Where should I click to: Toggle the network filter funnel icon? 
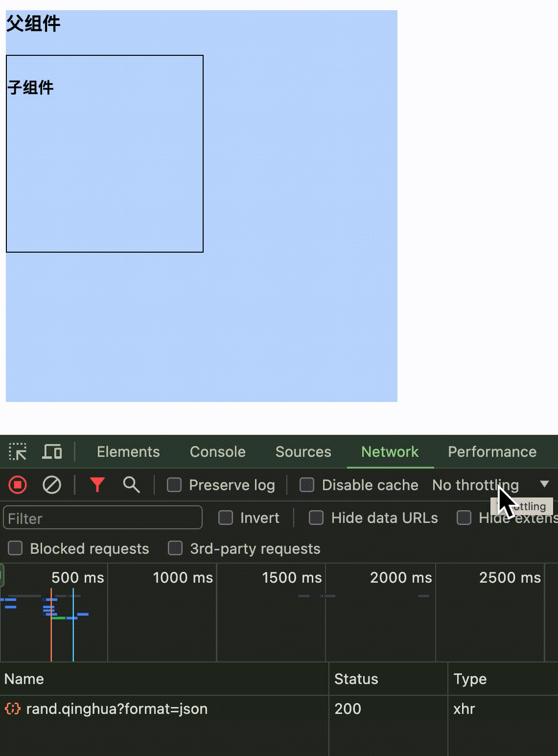(x=97, y=485)
